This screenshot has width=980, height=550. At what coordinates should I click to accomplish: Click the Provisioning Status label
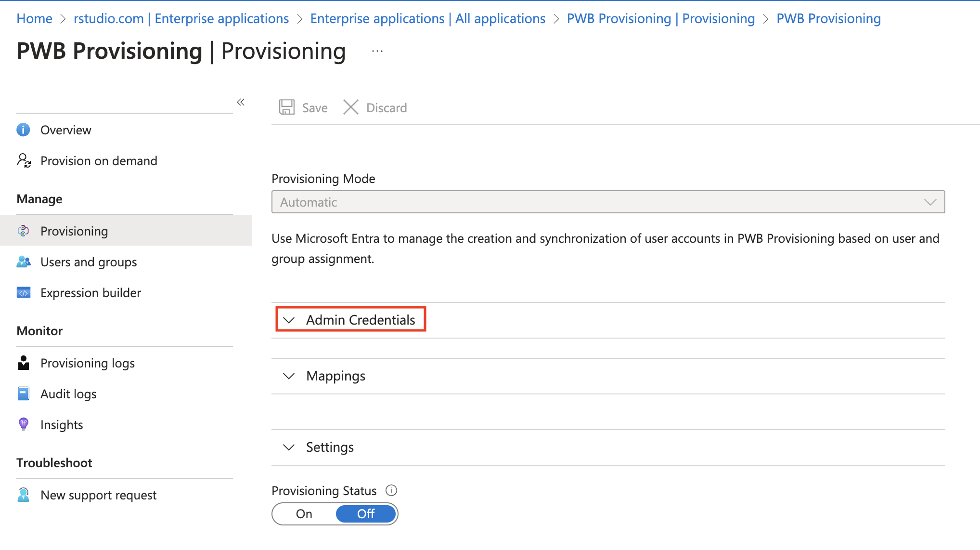(324, 490)
